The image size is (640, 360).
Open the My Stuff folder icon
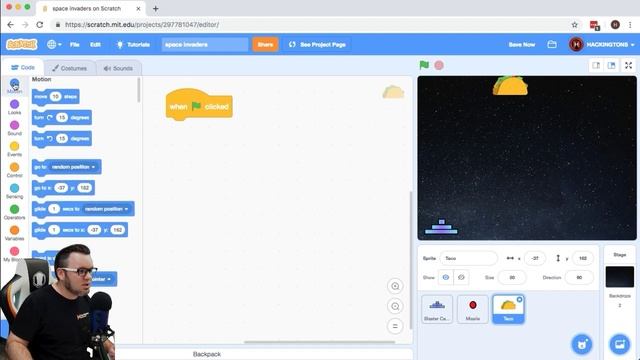552,44
